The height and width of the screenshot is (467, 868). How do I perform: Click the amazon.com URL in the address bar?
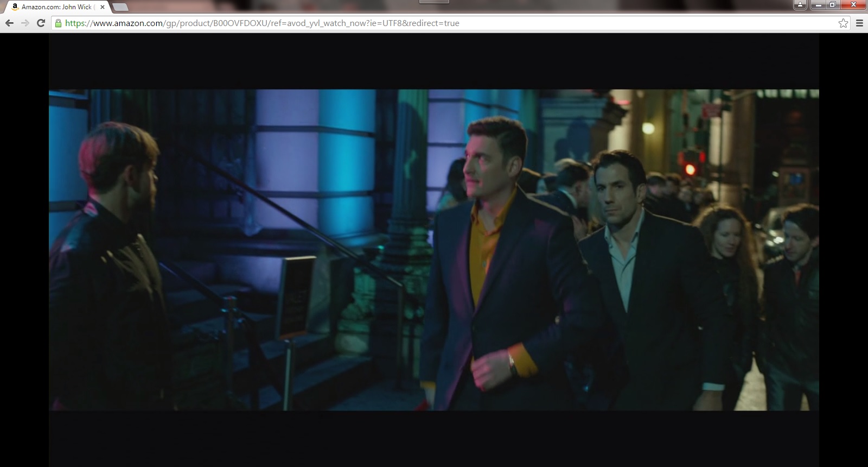pyautogui.click(x=262, y=23)
